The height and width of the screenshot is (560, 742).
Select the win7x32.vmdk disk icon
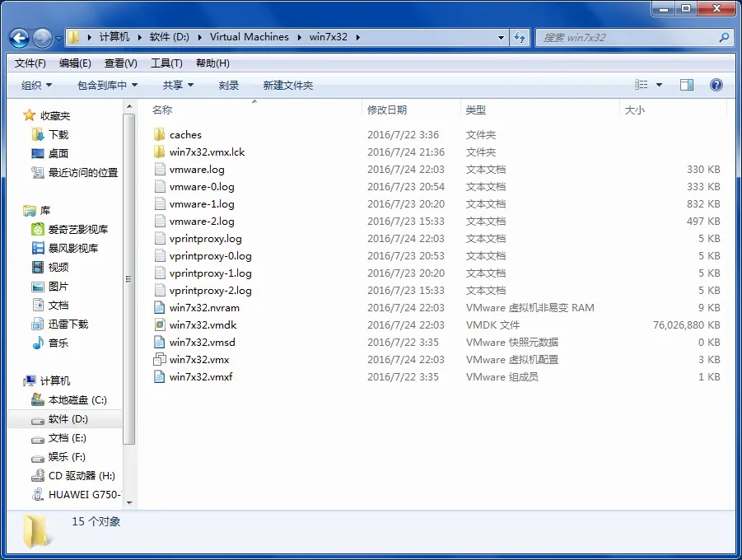point(160,324)
